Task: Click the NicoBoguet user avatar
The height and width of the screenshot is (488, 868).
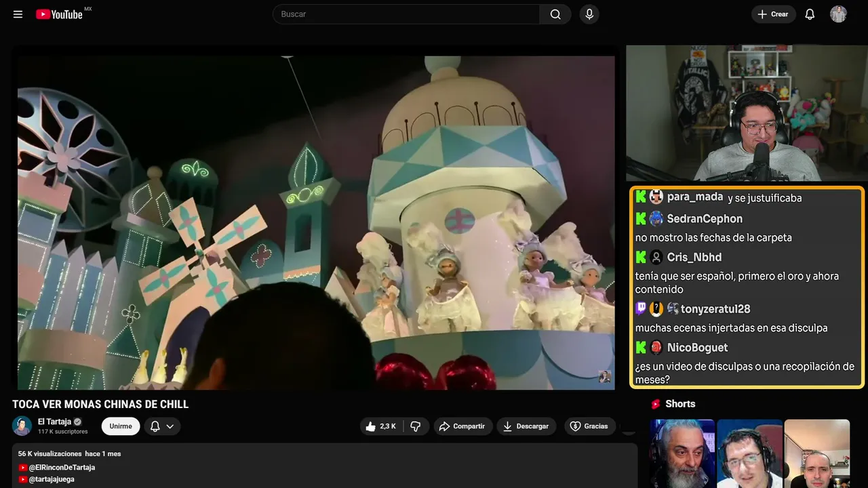Action: point(656,348)
